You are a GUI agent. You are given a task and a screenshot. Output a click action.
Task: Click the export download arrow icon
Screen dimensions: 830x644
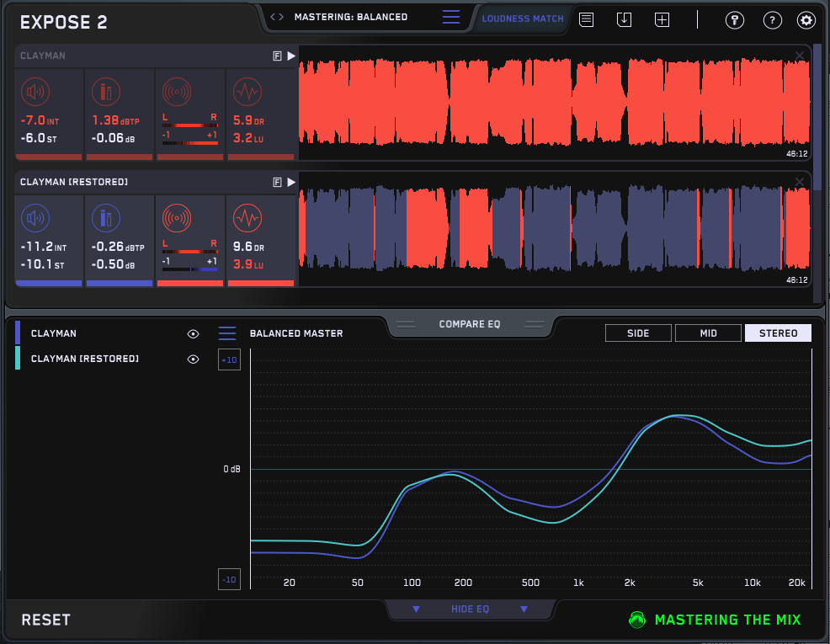(x=624, y=19)
